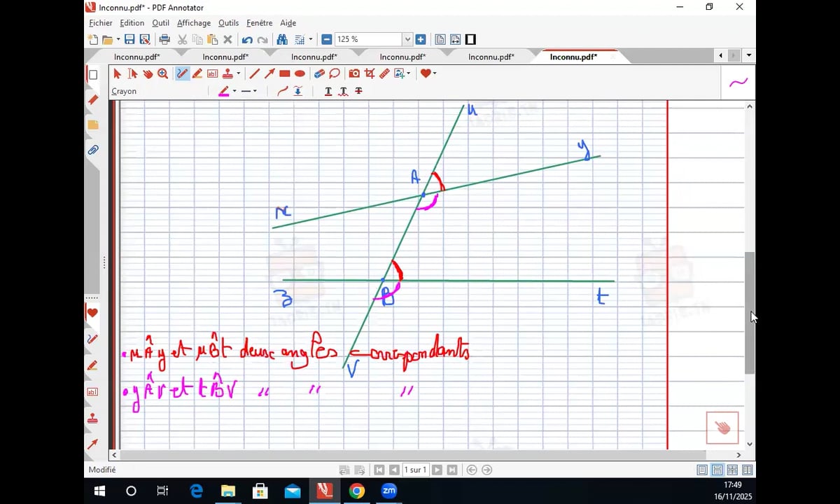Select the Snapshot camera tool
Image resolution: width=840 pixels, height=504 pixels.
tap(354, 73)
